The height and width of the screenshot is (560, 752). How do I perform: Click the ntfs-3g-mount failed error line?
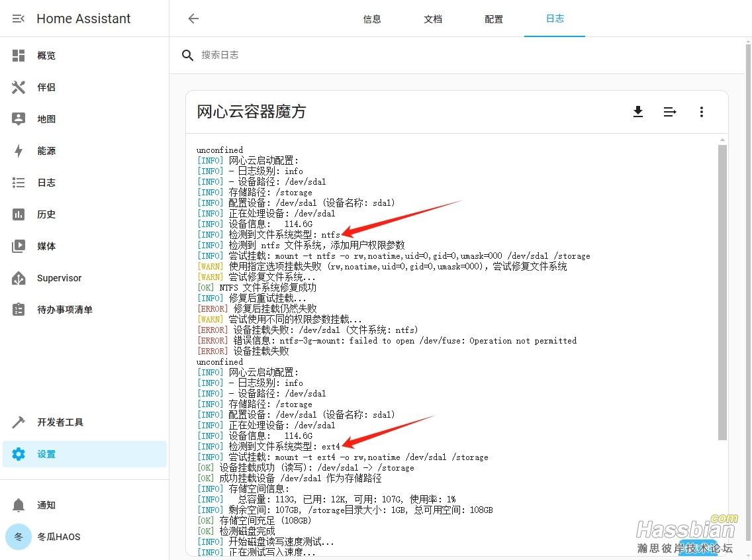pos(387,341)
